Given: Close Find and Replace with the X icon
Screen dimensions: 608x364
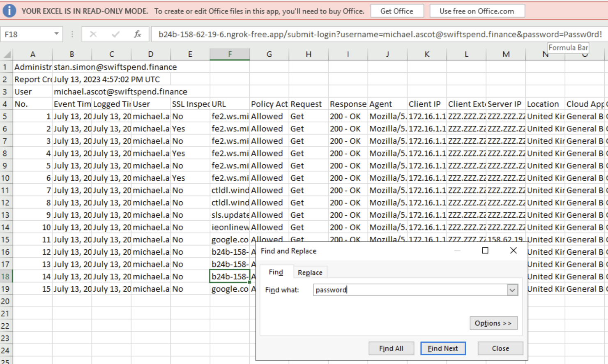Looking at the screenshot, I should tap(513, 251).
